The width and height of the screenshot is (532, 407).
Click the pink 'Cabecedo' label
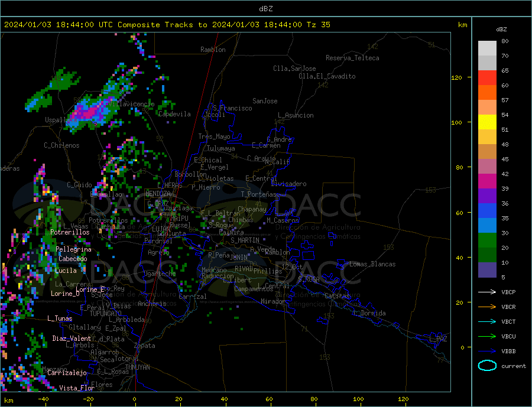[73, 259]
